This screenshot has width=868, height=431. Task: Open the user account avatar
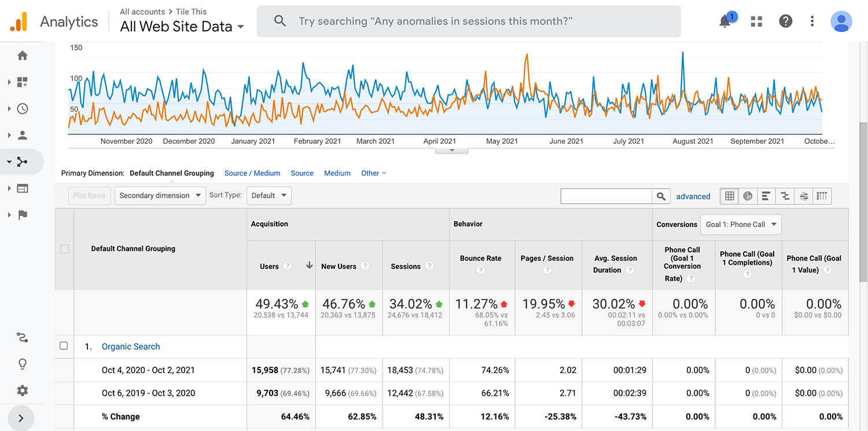point(841,21)
